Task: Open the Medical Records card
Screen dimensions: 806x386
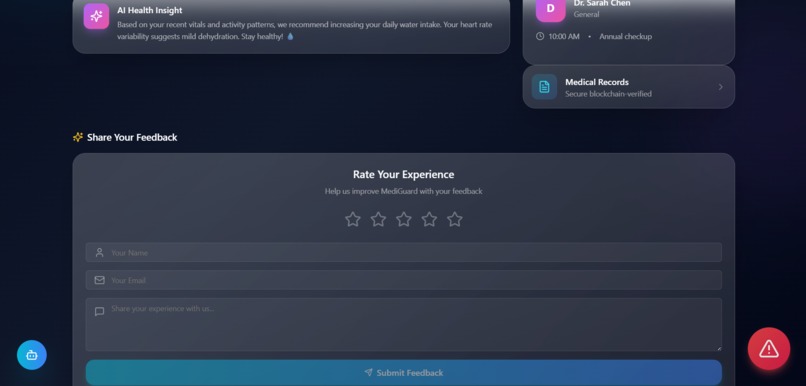Action: click(629, 87)
